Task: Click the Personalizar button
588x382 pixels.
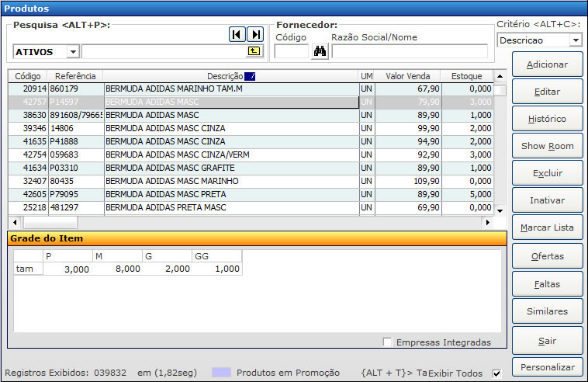Action: [547, 367]
